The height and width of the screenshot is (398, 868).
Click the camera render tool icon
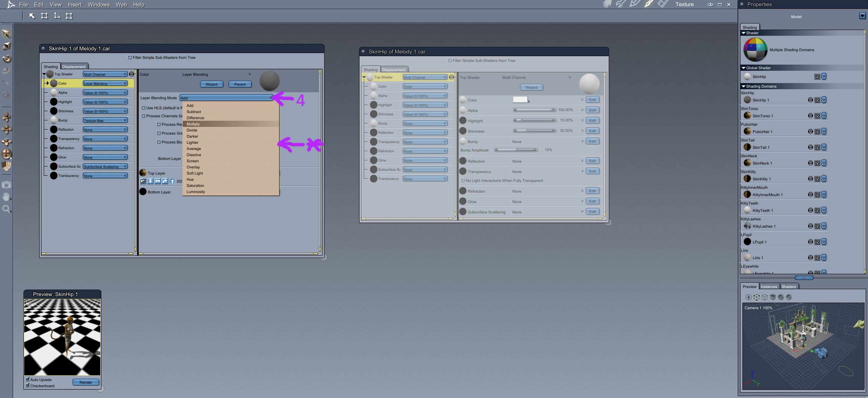(6, 185)
